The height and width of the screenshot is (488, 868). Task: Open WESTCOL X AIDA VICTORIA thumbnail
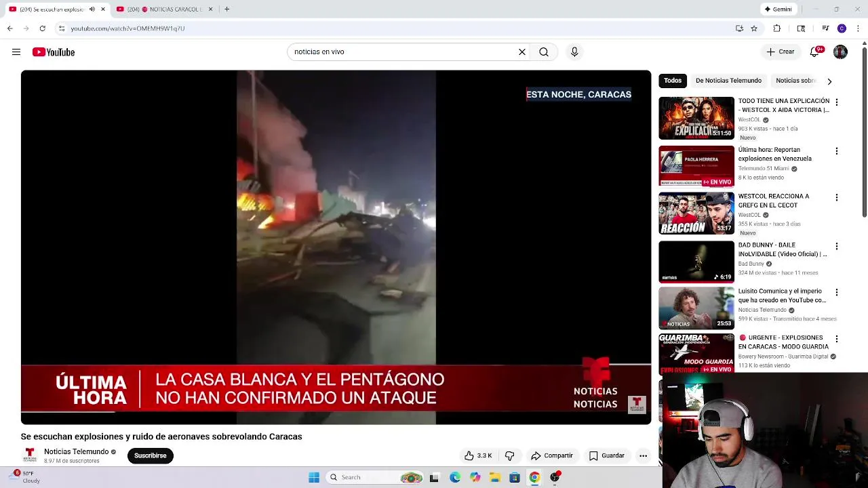point(696,118)
